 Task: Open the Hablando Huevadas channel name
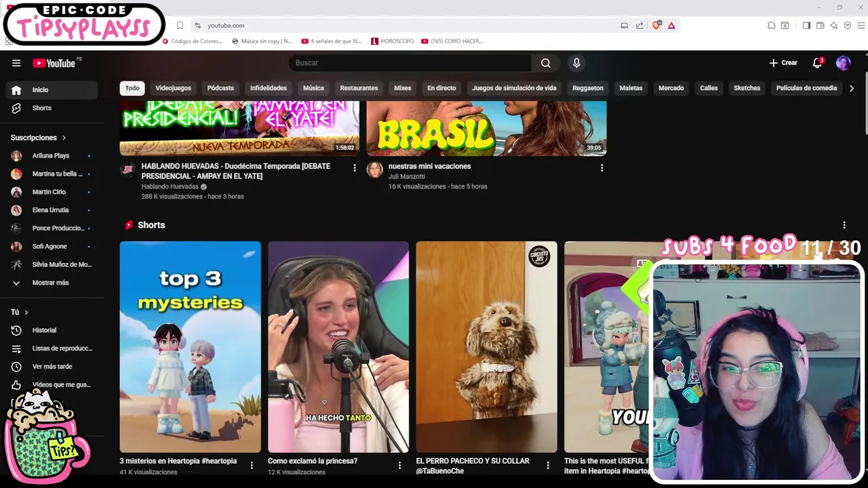click(x=170, y=186)
